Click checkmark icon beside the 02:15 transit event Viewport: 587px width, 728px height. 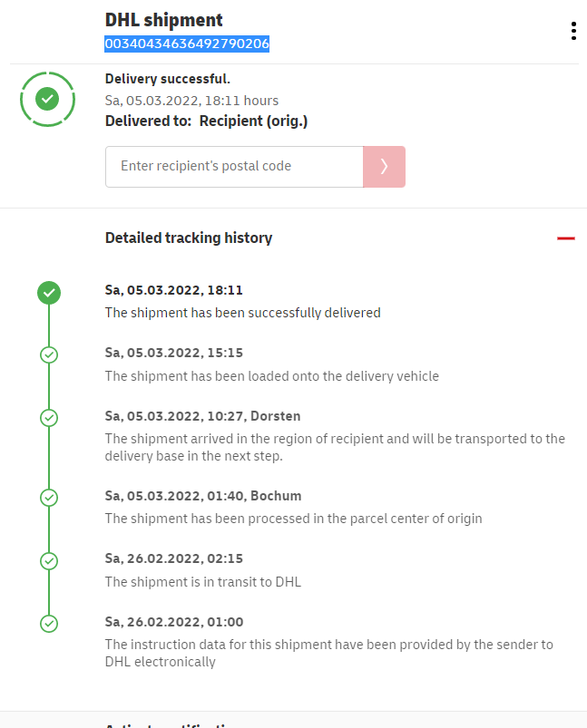(49, 560)
